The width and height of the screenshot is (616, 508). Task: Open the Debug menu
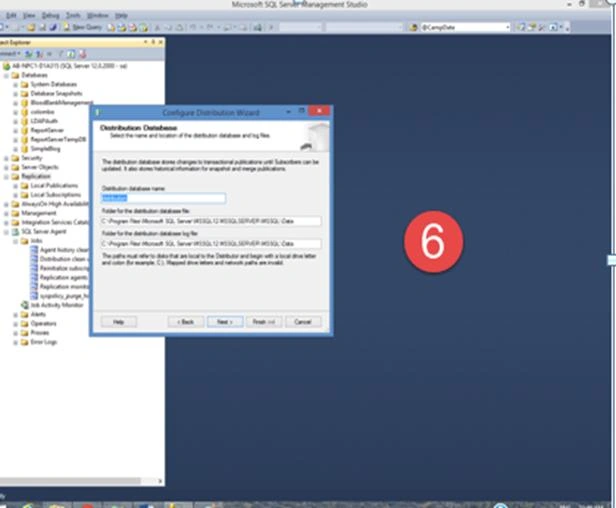click(50, 15)
